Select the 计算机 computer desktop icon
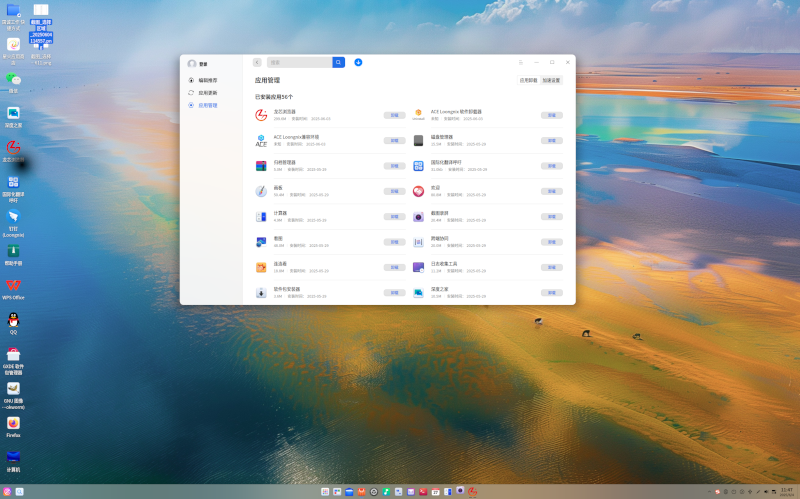The image size is (800, 499). pos(13,461)
